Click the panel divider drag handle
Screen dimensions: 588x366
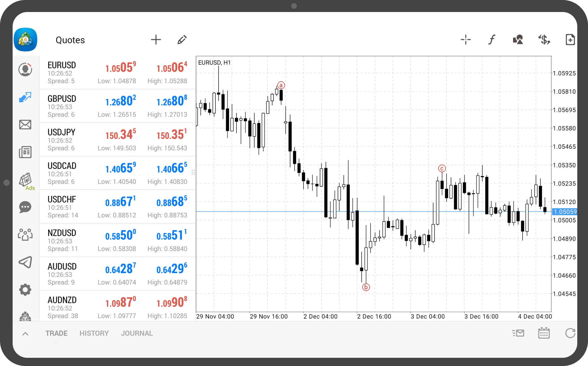pos(193,172)
